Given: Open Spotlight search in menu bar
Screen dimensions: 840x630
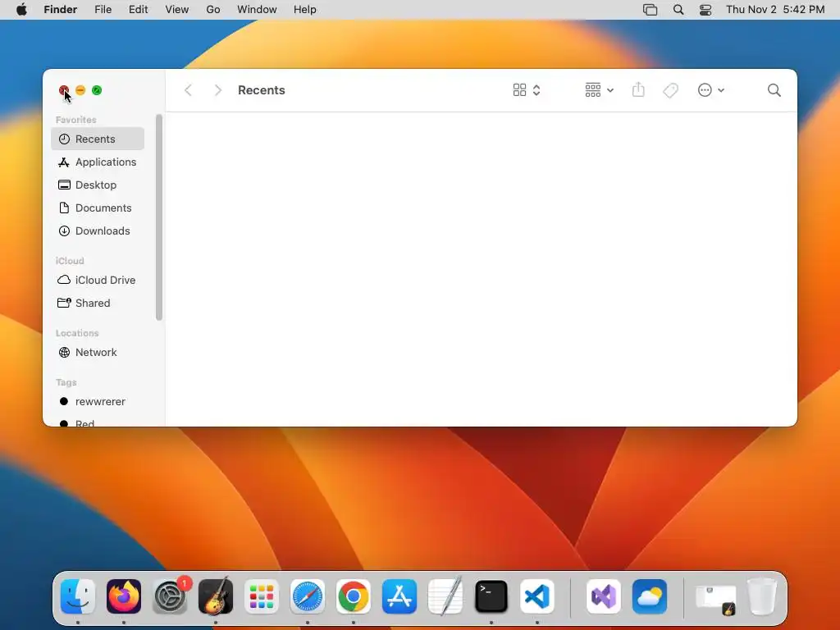Looking at the screenshot, I should tap(678, 10).
